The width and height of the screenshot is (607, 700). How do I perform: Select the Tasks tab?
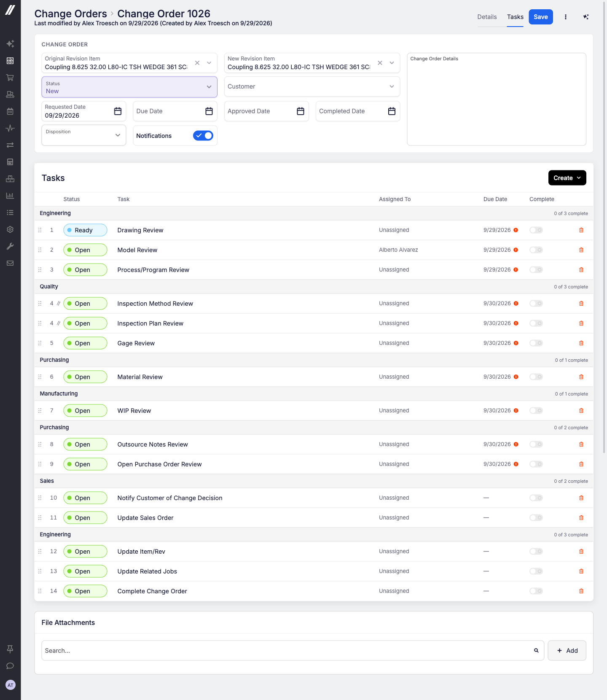click(x=515, y=17)
